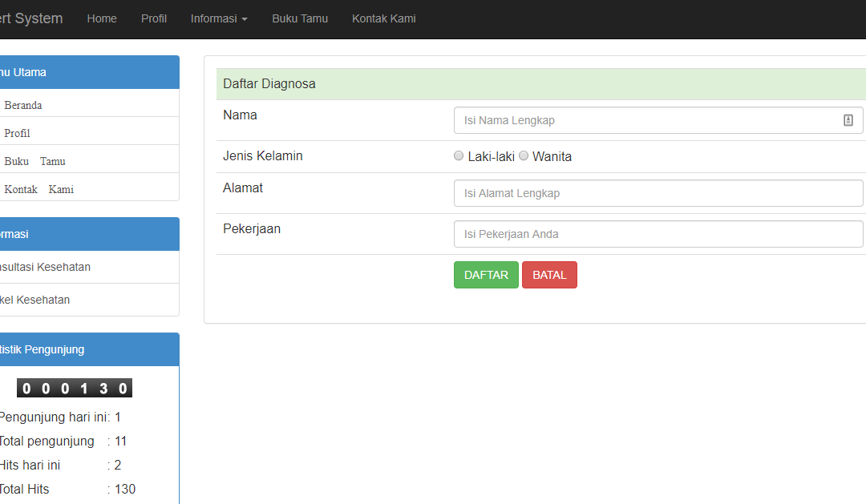Open Profil in the top navbar
Viewport: 866px width, 504px height.
pyautogui.click(x=153, y=18)
